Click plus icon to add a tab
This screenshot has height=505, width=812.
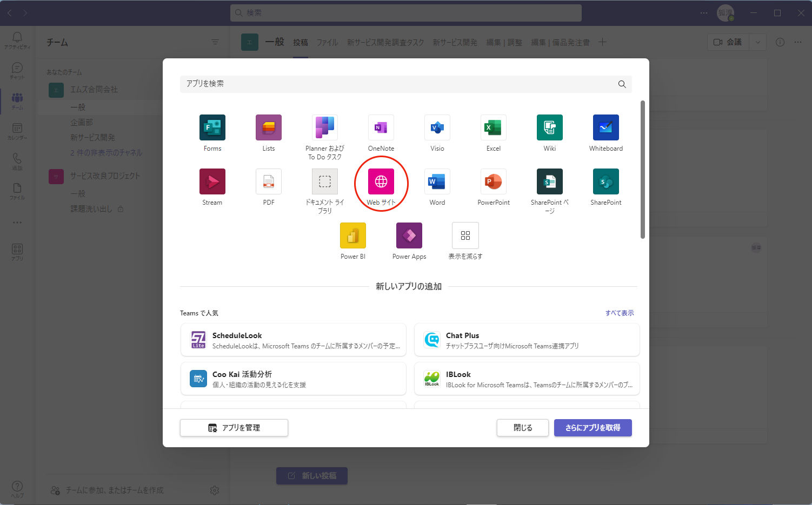point(602,42)
